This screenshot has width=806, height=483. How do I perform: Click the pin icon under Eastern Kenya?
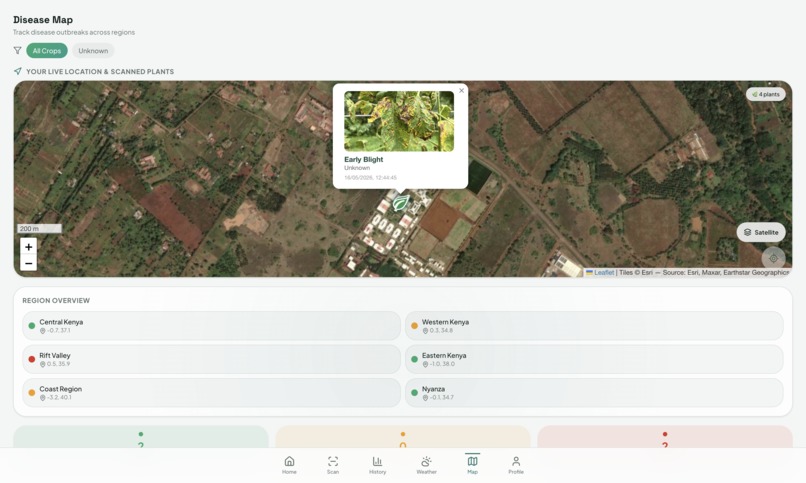click(x=425, y=364)
